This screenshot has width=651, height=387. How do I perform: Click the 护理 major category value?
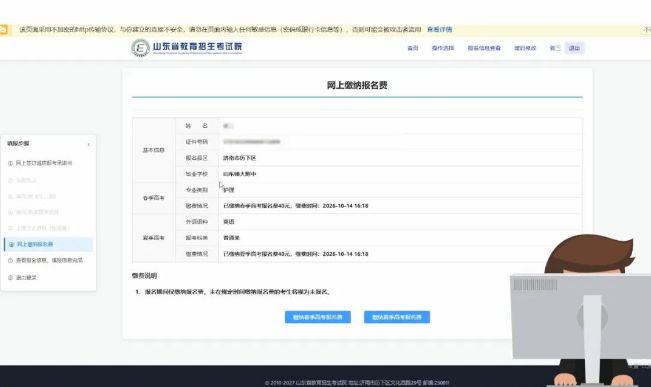point(229,190)
